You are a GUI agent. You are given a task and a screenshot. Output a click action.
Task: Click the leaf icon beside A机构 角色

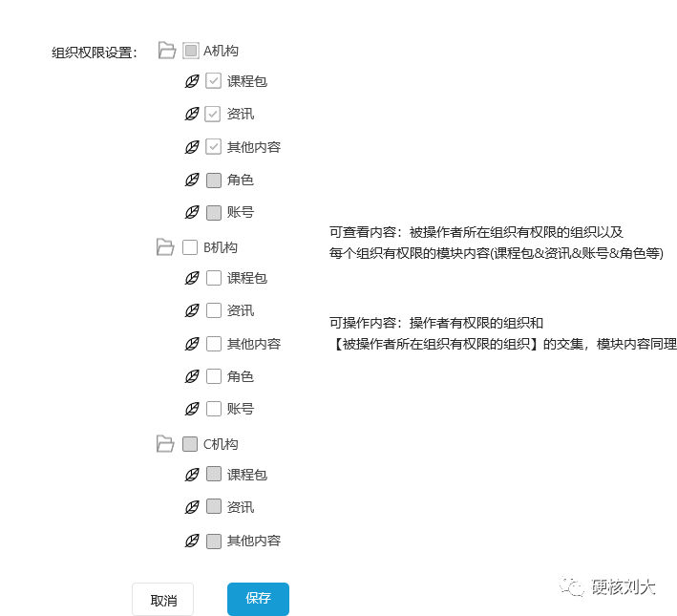pos(192,180)
